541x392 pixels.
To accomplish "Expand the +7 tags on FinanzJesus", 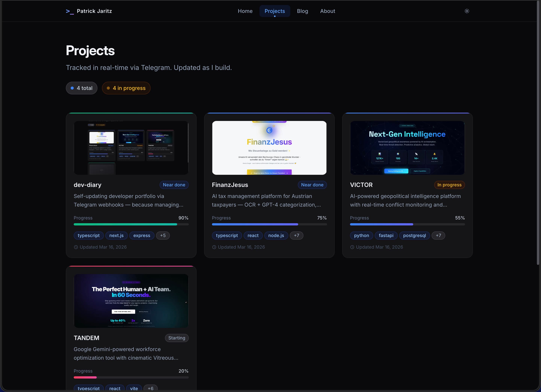I will pyautogui.click(x=297, y=235).
